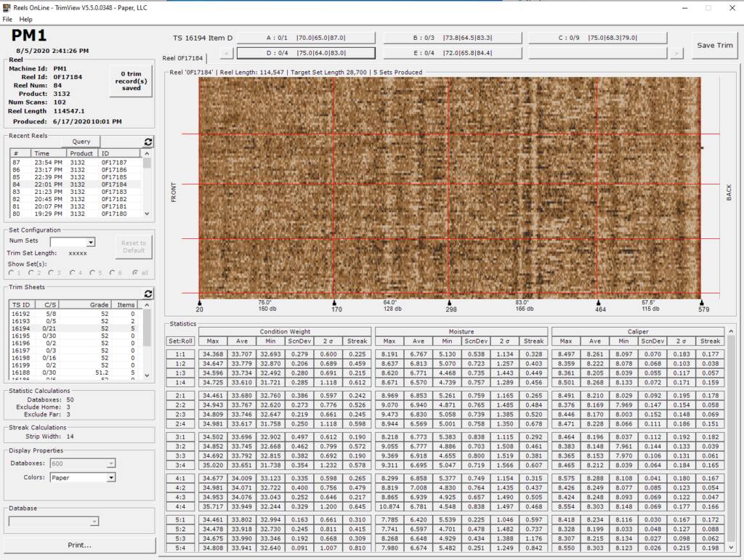744x560 pixels.
Task: Select Set:Roll 3:2 row label
Action: [x=180, y=446]
